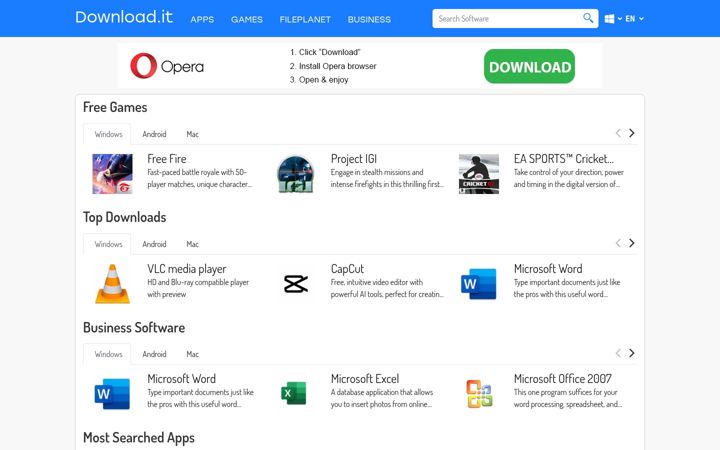
Task: Go to next Free Games slide
Action: (x=632, y=133)
